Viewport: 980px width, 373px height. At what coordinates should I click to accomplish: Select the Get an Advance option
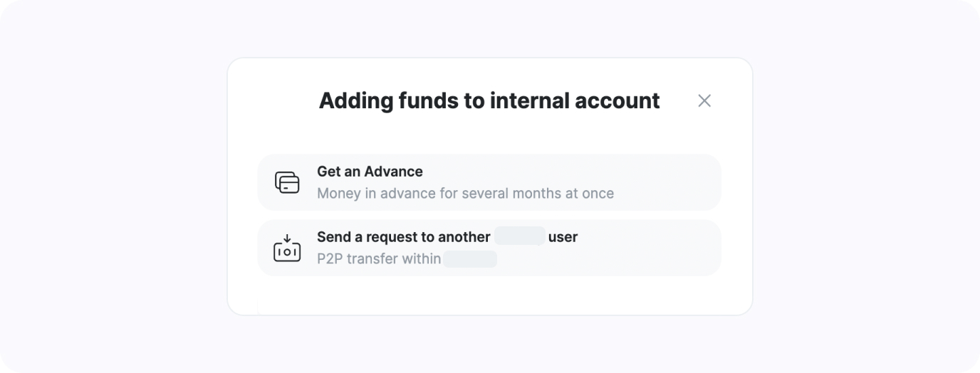click(x=489, y=182)
